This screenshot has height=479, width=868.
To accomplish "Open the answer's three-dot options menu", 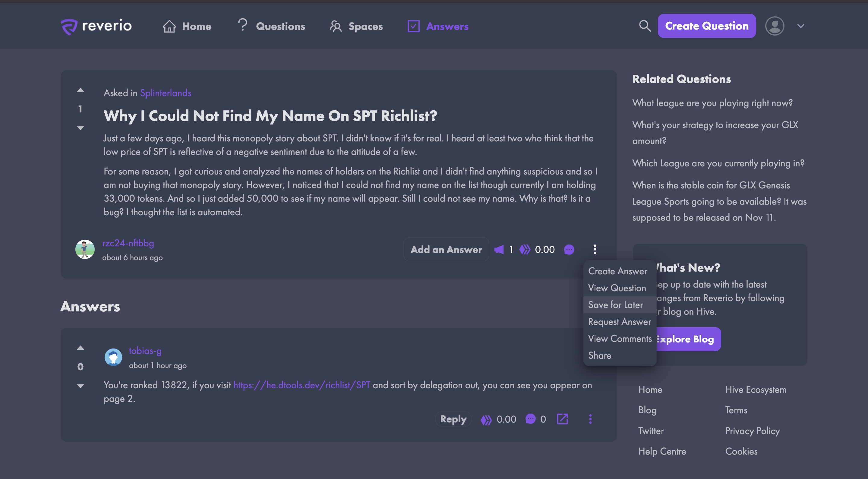I will click(x=590, y=419).
